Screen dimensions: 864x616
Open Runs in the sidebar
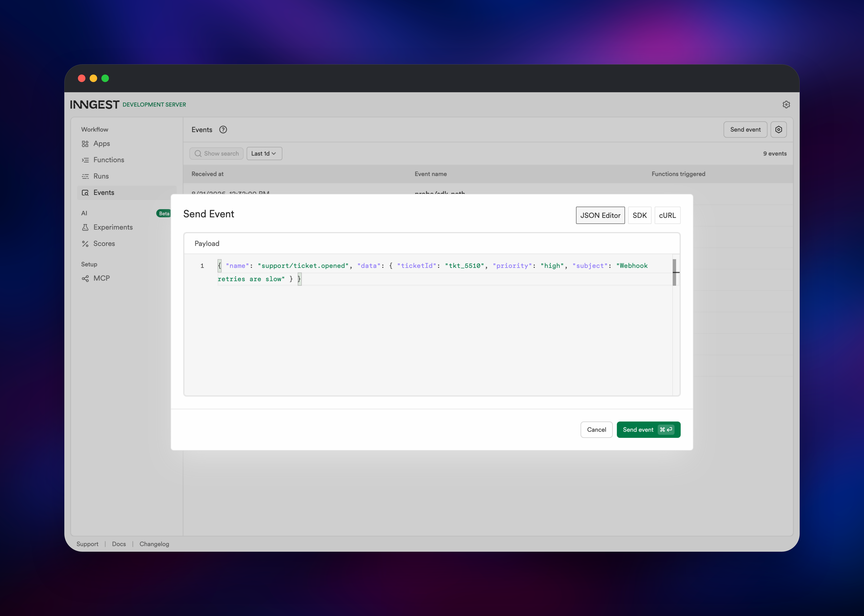(127, 176)
